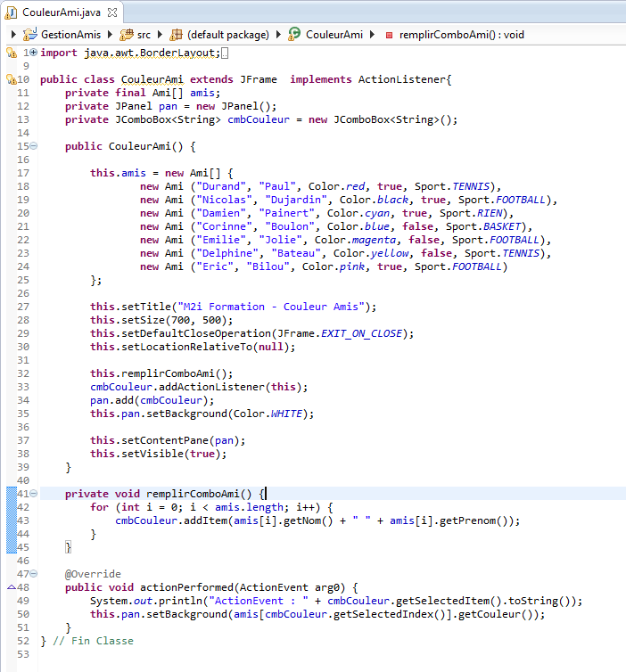Collapse the CouleurAmi constructor at line 15

pos(34,146)
